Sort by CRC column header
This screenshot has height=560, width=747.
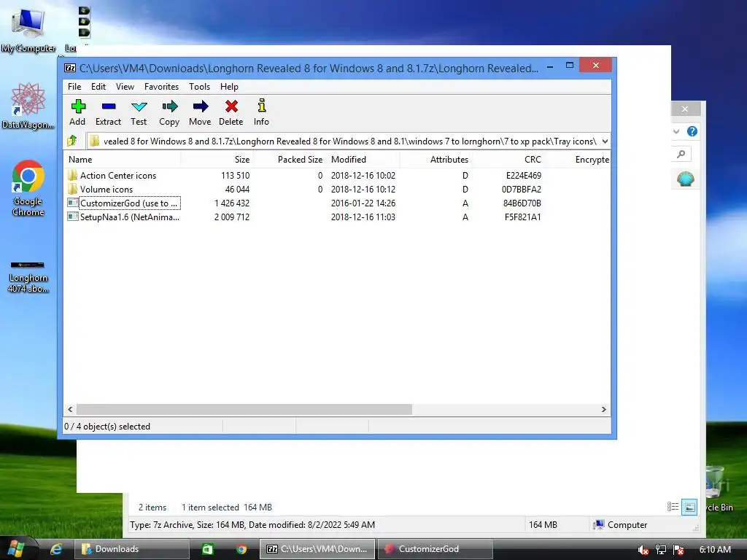click(x=508, y=160)
